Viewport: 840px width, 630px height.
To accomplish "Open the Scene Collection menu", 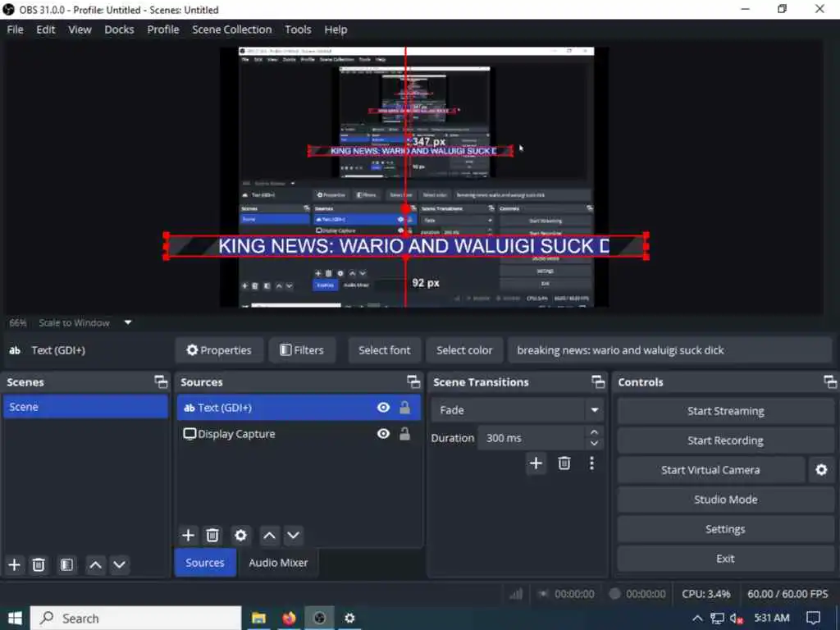I will click(232, 30).
